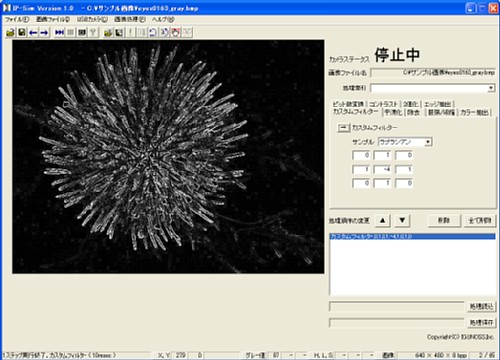Switch to the 除去 tab
500x360 pixels.
pyautogui.click(x=413, y=112)
